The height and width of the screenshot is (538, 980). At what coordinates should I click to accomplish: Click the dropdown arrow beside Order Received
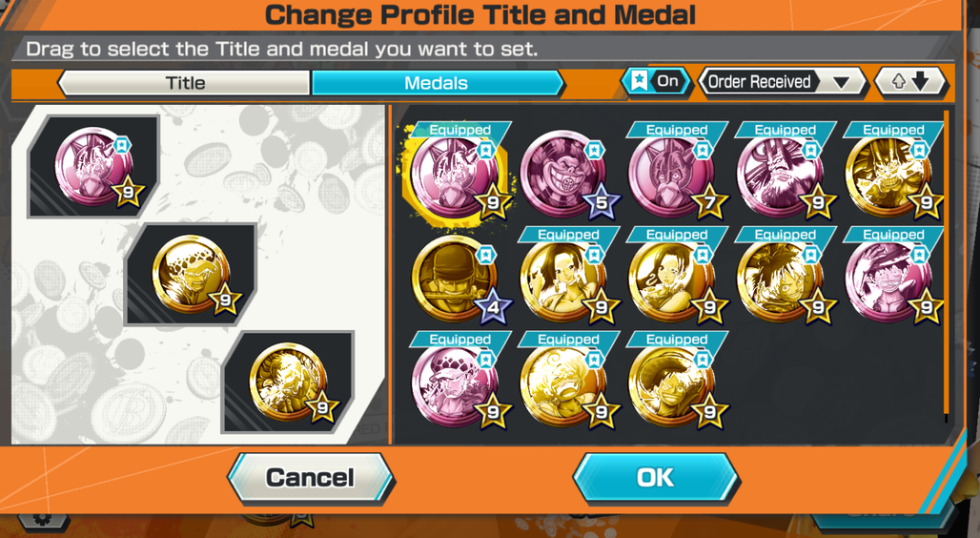tap(841, 83)
